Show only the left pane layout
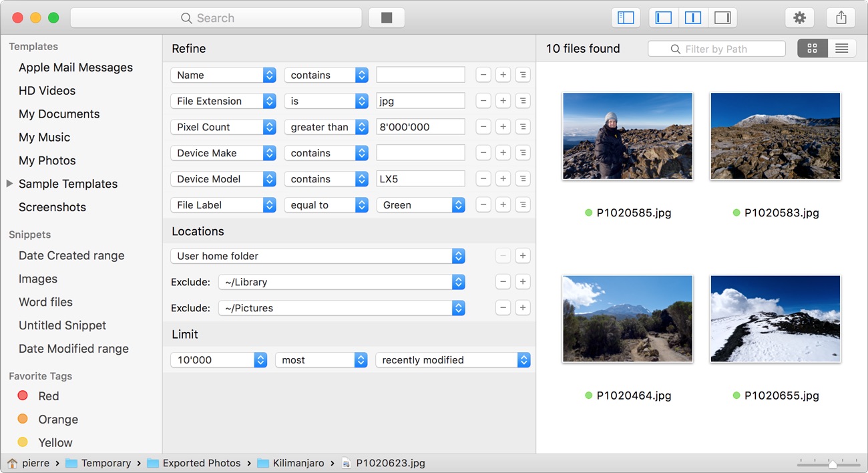 tap(664, 18)
